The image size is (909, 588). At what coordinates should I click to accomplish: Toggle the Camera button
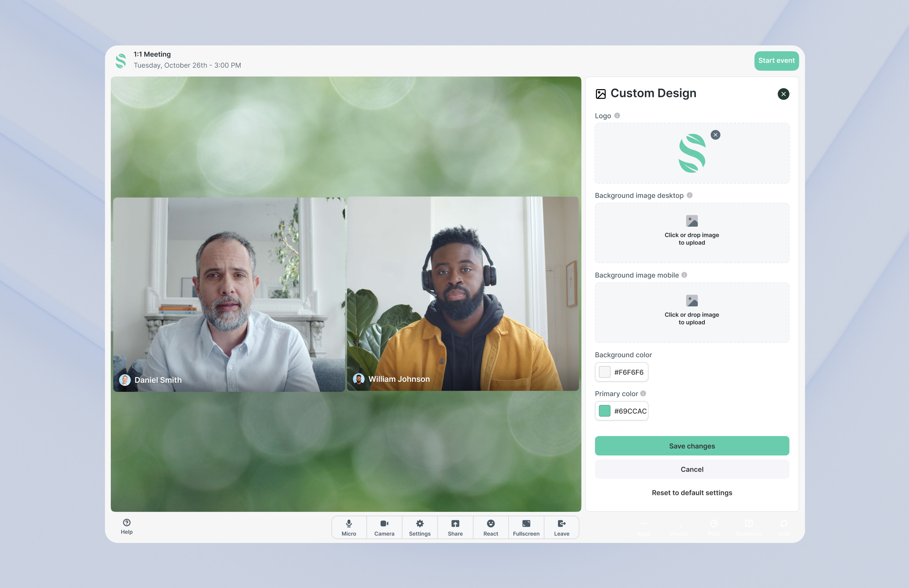point(384,527)
